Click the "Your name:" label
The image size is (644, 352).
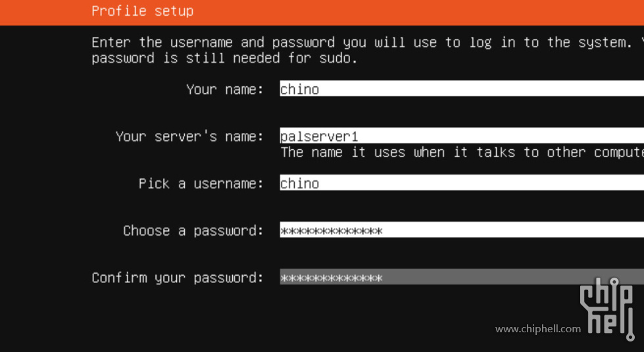point(225,89)
